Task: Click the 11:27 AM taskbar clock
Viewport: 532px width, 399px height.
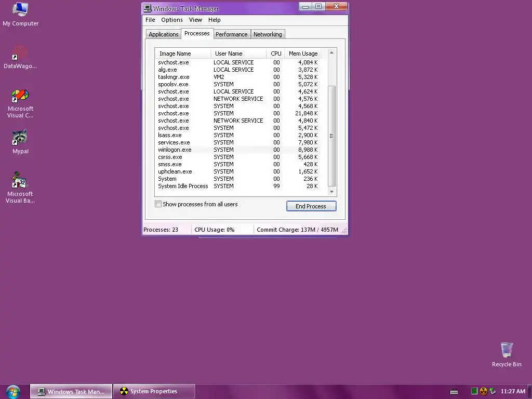Action: point(513,391)
